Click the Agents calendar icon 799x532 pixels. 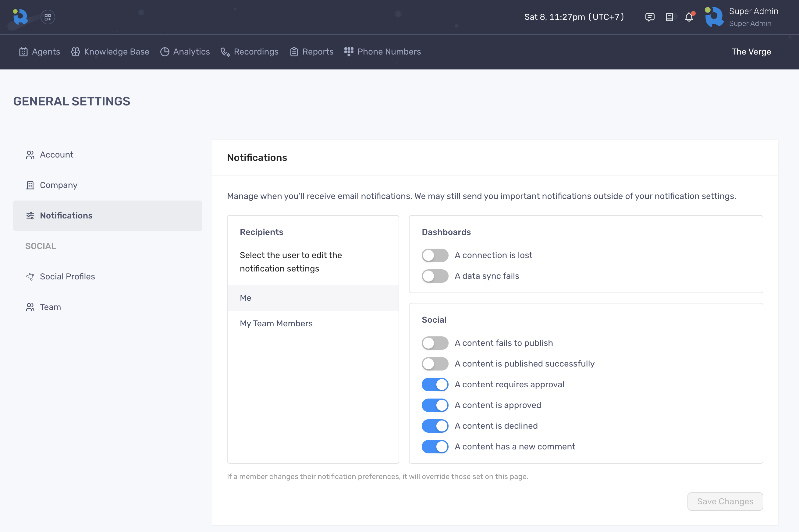pos(23,51)
